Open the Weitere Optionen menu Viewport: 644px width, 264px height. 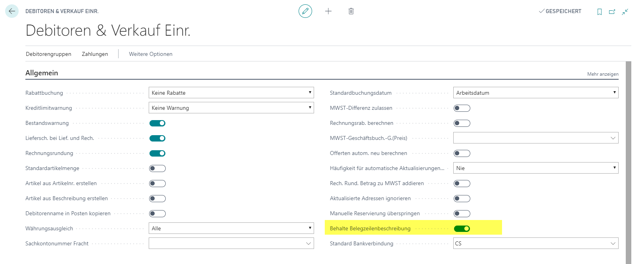pyautogui.click(x=151, y=54)
